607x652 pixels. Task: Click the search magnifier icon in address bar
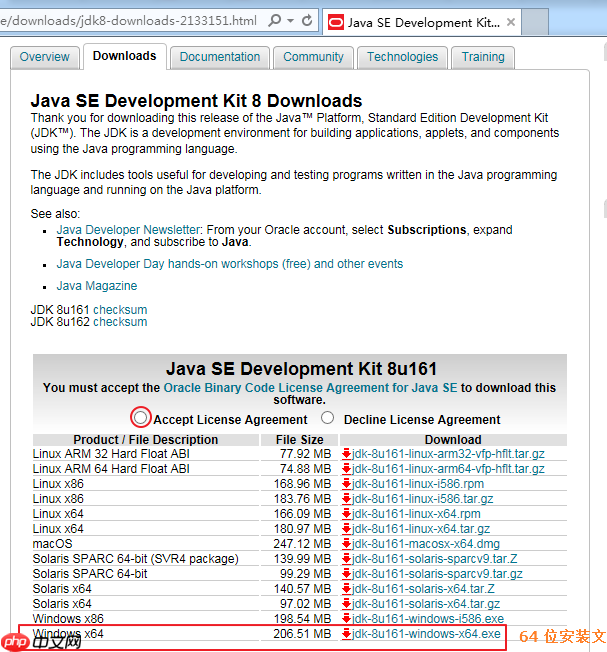tap(275, 20)
